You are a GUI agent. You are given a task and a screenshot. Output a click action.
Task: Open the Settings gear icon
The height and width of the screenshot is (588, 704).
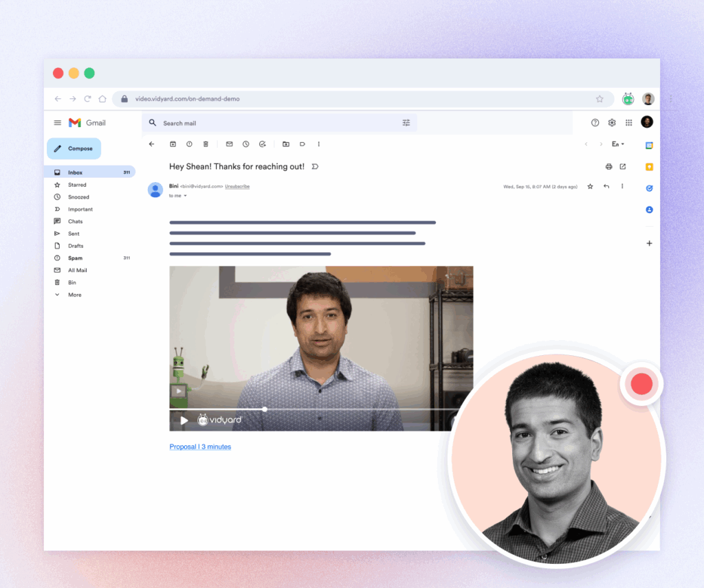[x=612, y=123]
